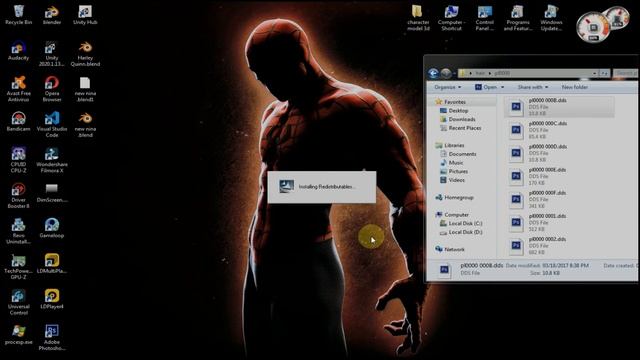640x360 pixels.
Task: Launch Opera Browser from the desktop
Action: point(52,89)
